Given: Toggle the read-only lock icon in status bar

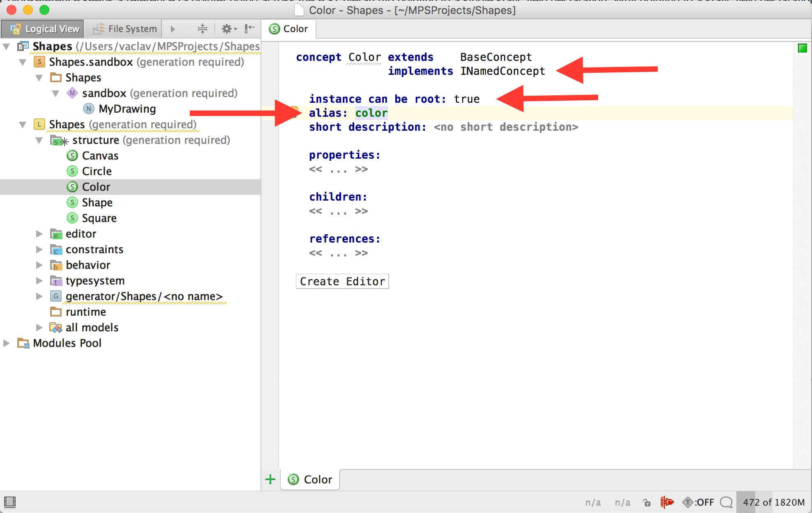Looking at the screenshot, I should click(x=647, y=502).
